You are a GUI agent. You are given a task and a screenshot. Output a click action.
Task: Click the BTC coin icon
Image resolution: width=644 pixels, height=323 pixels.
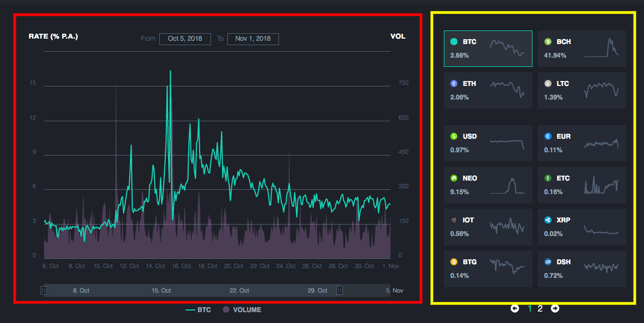click(x=454, y=42)
